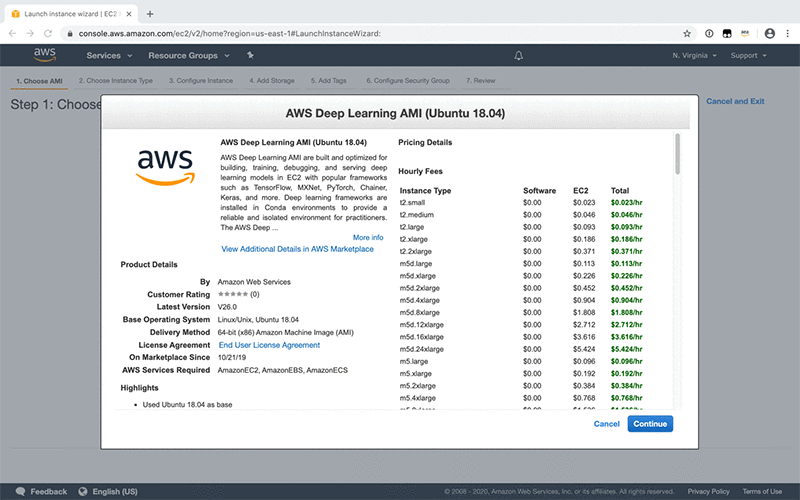The image size is (800, 500).
Task: Click the Software column header
Action: [x=539, y=191]
